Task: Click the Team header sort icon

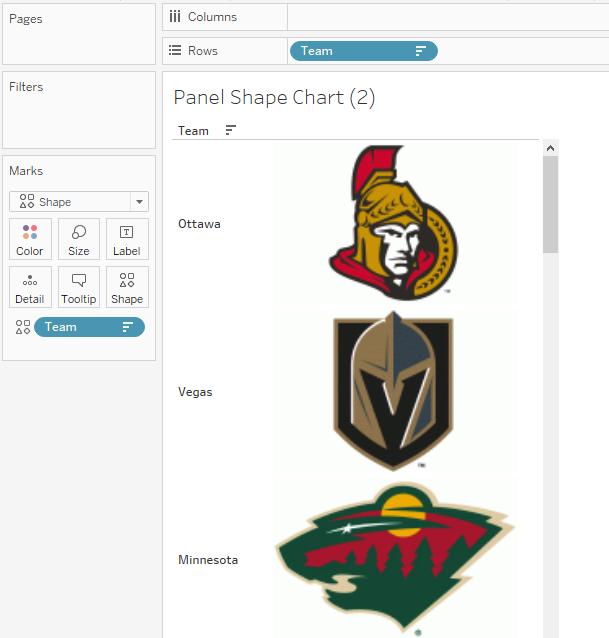Action: (231, 130)
